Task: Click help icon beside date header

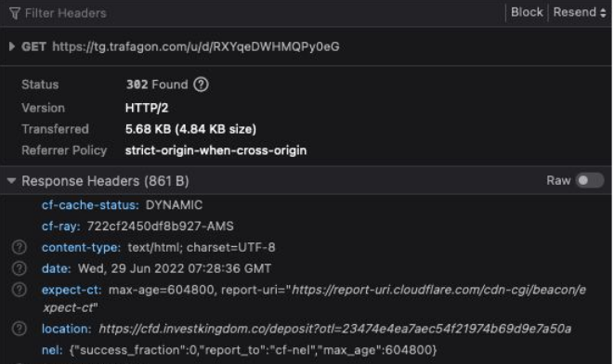Action: coord(20,268)
